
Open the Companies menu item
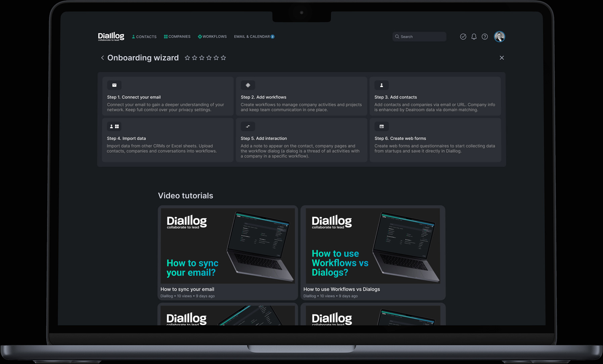(177, 37)
